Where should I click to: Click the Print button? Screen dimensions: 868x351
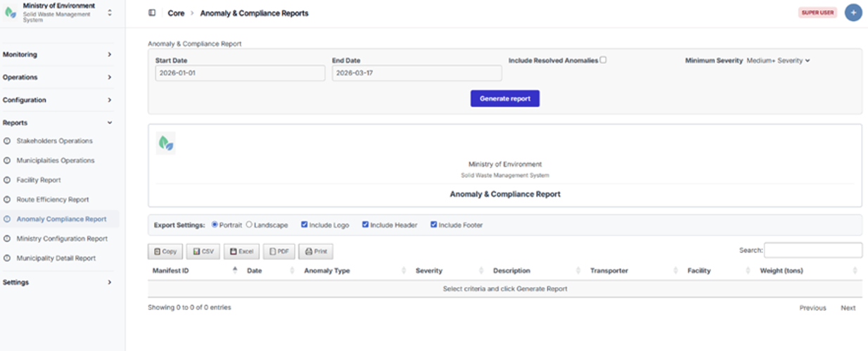tap(316, 251)
